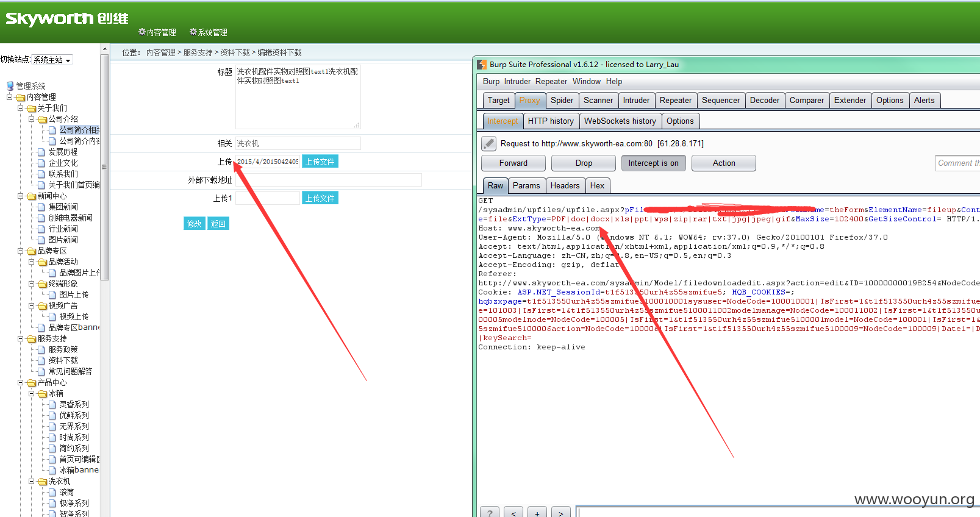Switch to the Comparer tab

(x=807, y=101)
